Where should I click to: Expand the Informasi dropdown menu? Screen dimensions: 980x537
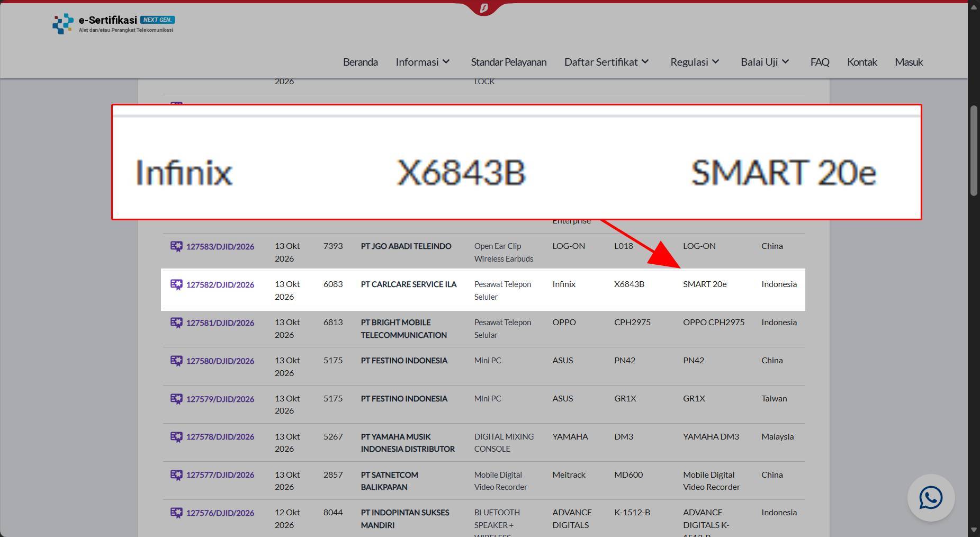[422, 62]
